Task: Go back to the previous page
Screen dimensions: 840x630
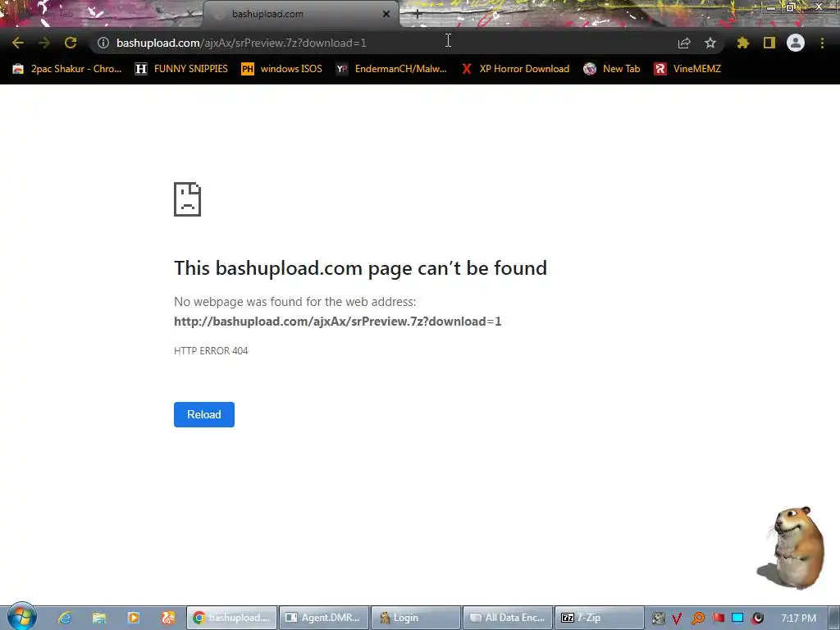Action: (18, 43)
